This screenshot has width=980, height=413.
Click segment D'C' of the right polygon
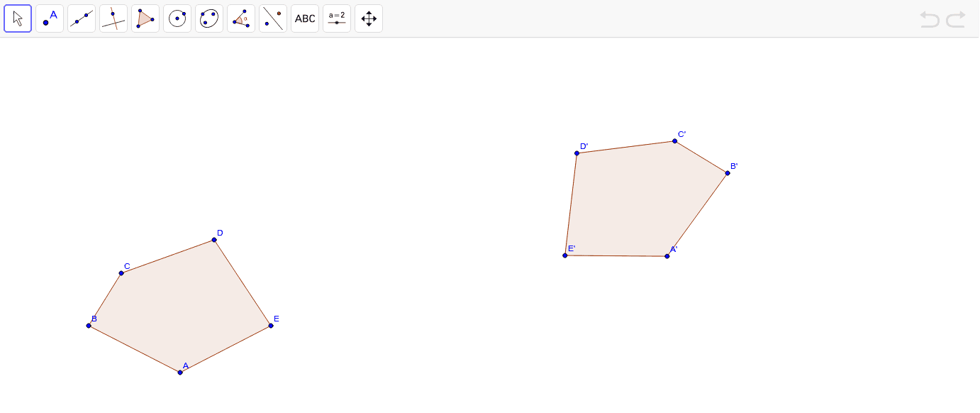pos(625,147)
